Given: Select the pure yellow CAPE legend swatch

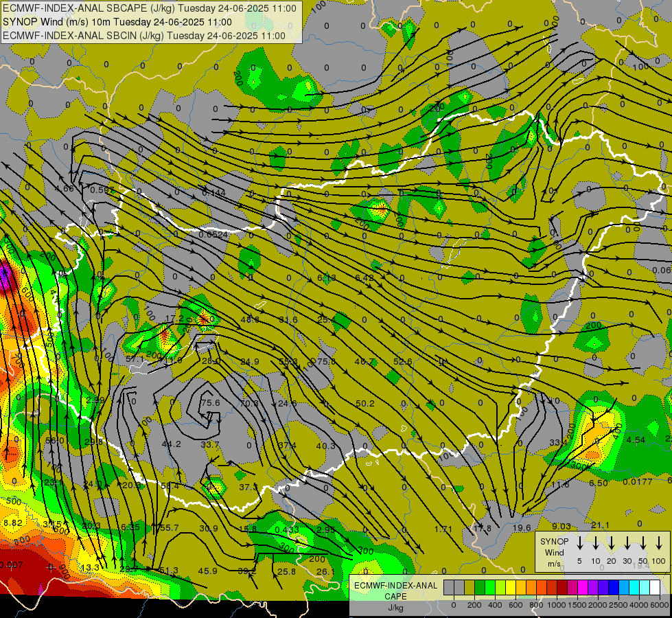Looking at the screenshot, I should click(511, 588).
